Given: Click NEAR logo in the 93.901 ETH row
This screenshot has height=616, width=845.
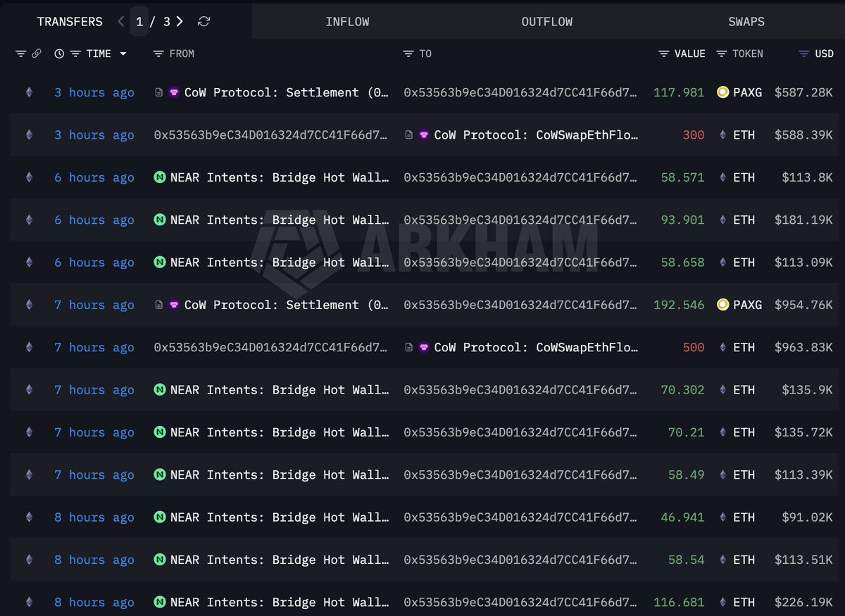Looking at the screenshot, I should (x=160, y=220).
